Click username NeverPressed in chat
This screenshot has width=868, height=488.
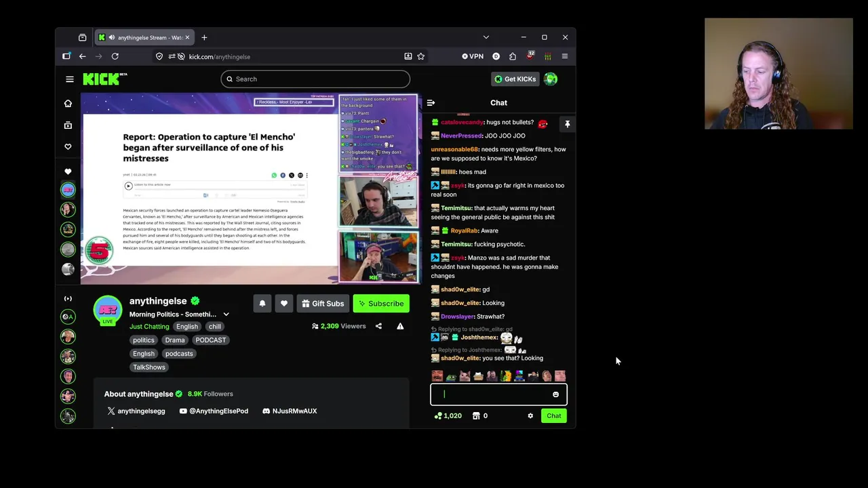point(461,136)
